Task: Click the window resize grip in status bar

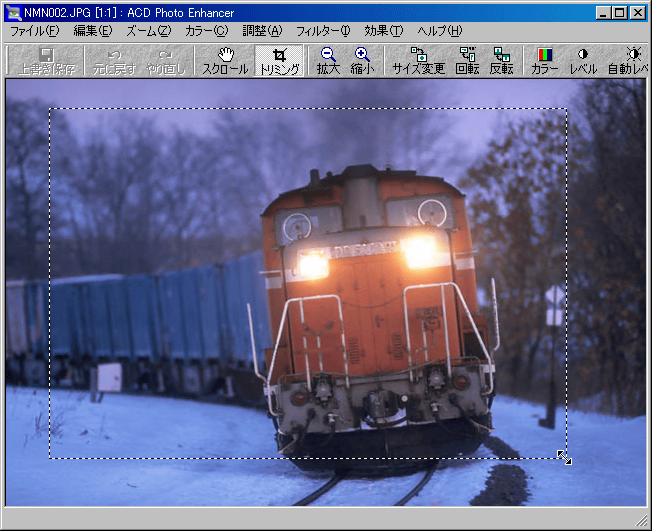Action: 642,520
